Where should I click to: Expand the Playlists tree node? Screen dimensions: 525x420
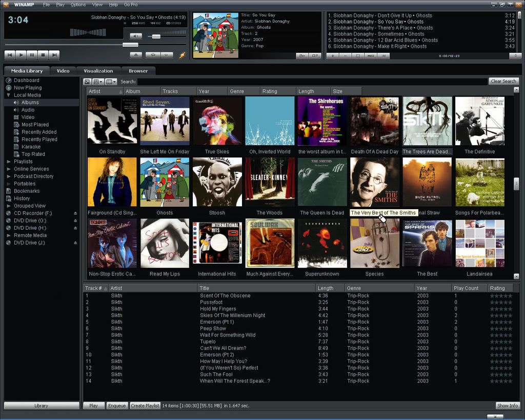(x=9, y=162)
